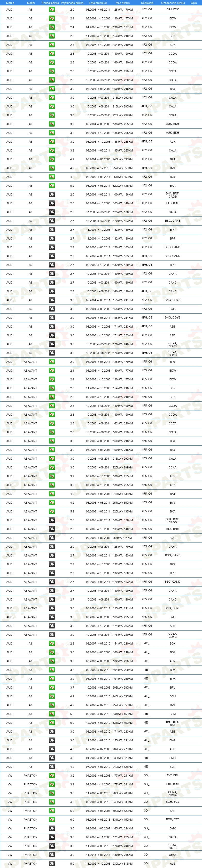Select engine code cell 'BPJ, BYK'
The height and width of the screenshot is (868, 202).
coord(173,9)
